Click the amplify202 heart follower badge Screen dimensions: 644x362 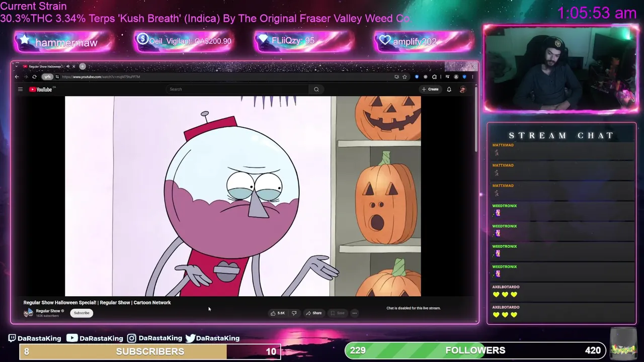424,42
